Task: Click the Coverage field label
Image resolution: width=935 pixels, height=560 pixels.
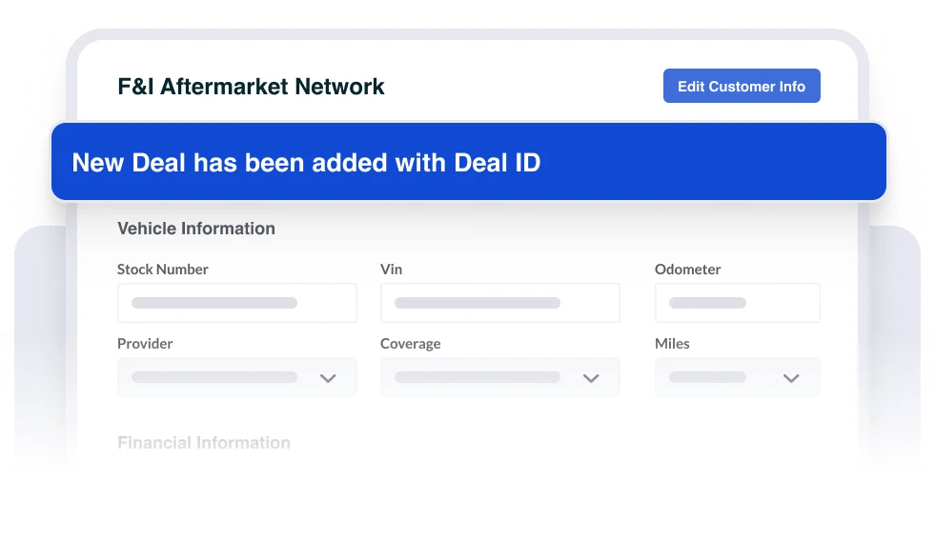Action: coord(410,344)
